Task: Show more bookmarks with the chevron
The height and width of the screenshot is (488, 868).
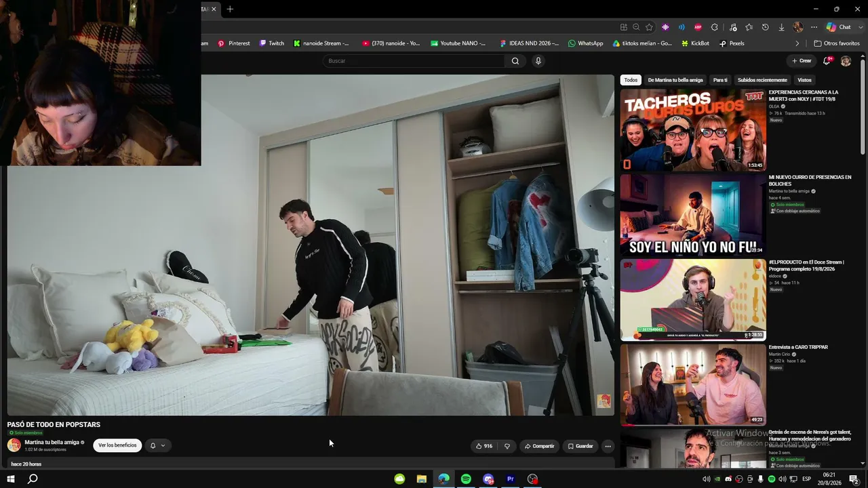Action: pos(797,43)
